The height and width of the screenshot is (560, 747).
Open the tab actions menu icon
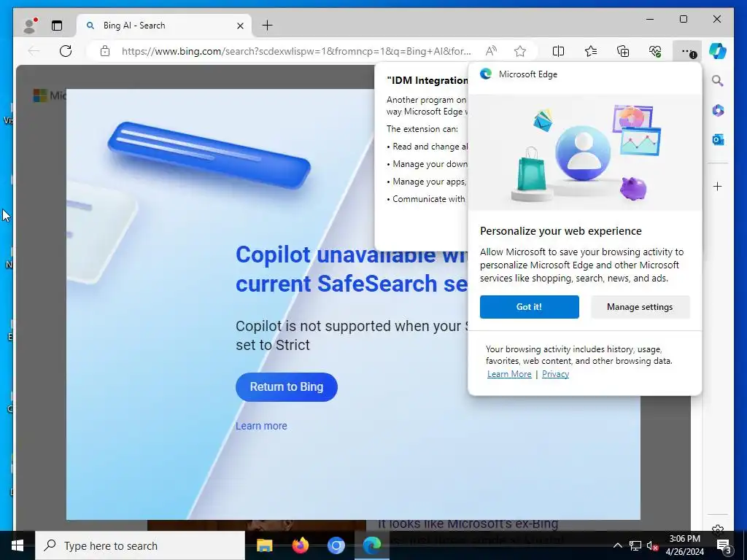57,26
